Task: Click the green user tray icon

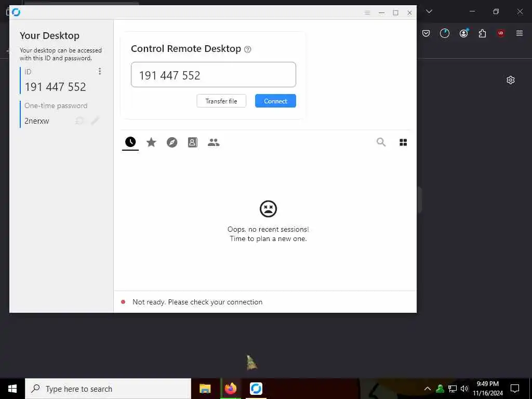Action: click(440, 389)
